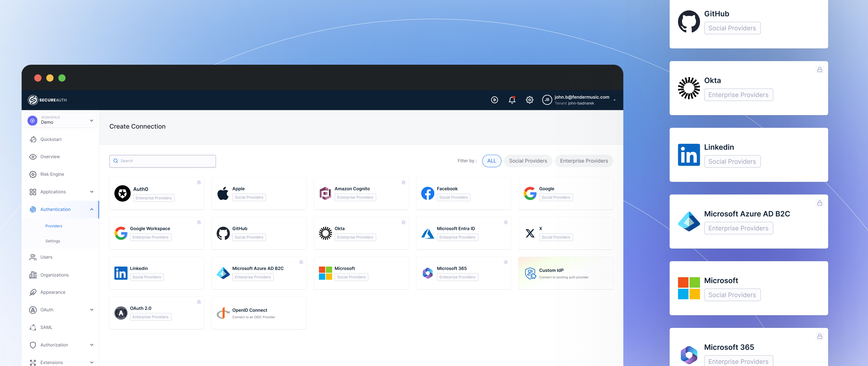The width and height of the screenshot is (868, 366).
Task: Open the Quickstart section in the sidebar
Action: pyautogui.click(x=51, y=139)
